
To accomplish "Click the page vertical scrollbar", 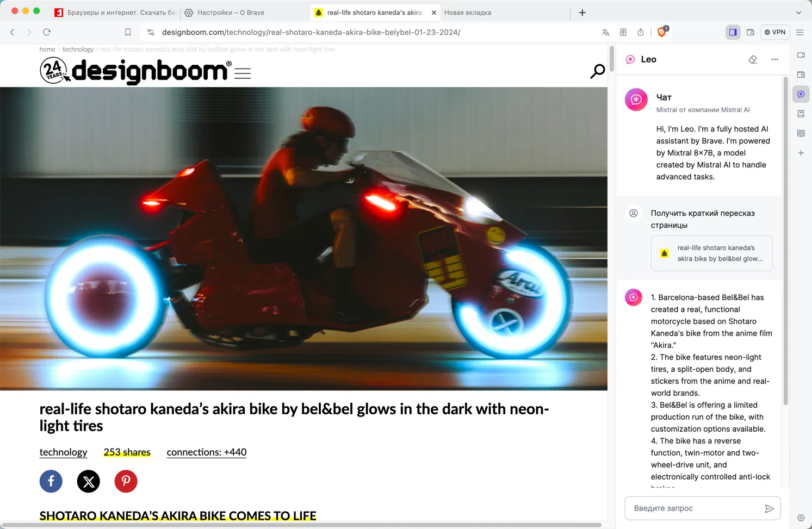I will 612,59.
